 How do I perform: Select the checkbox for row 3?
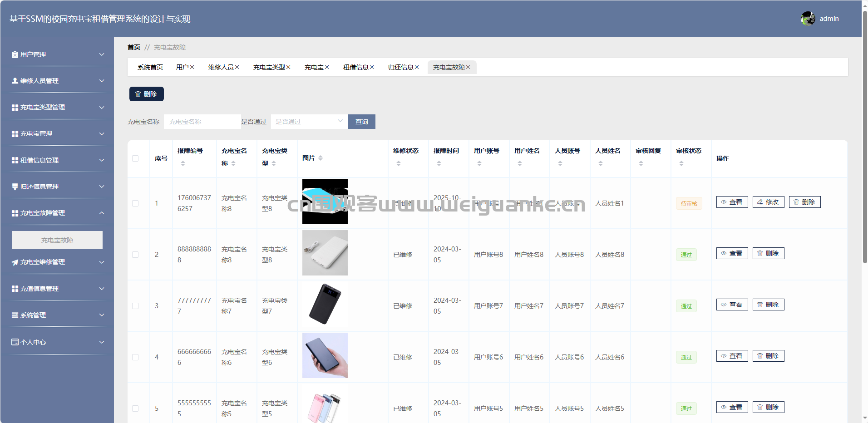click(x=135, y=306)
